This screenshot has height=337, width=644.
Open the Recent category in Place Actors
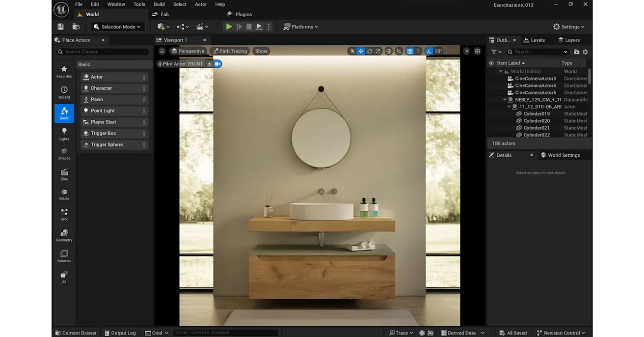coord(64,92)
